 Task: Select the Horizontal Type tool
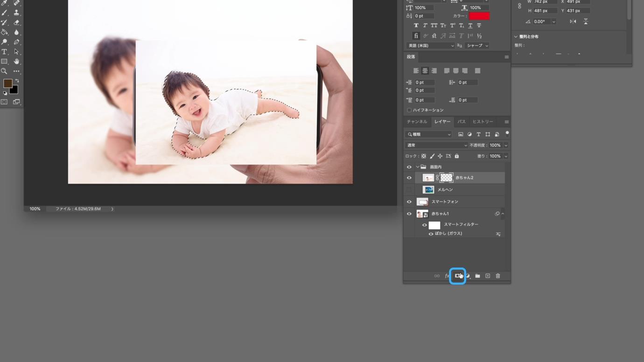pyautogui.click(x=4, y=52)
